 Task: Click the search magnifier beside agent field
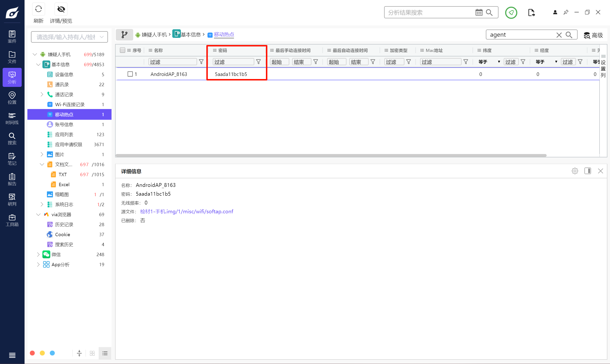click(x=569, y=35)
